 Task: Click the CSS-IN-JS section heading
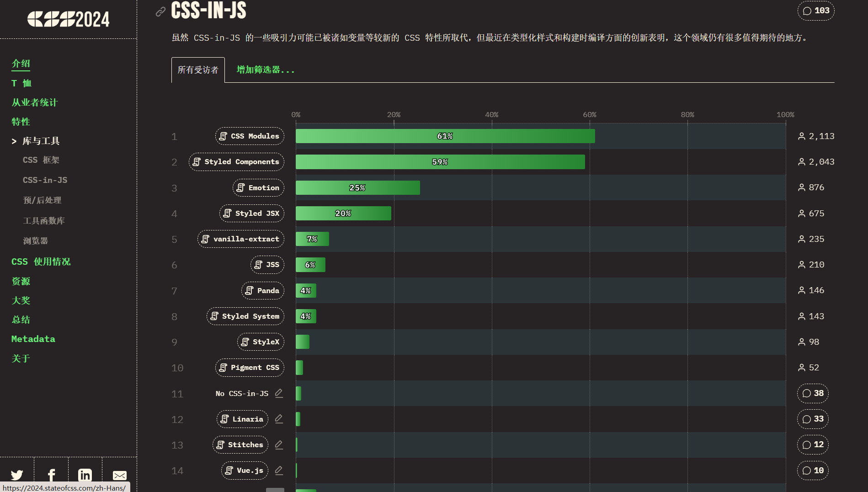pyautogui.click(x=208, y=10)
